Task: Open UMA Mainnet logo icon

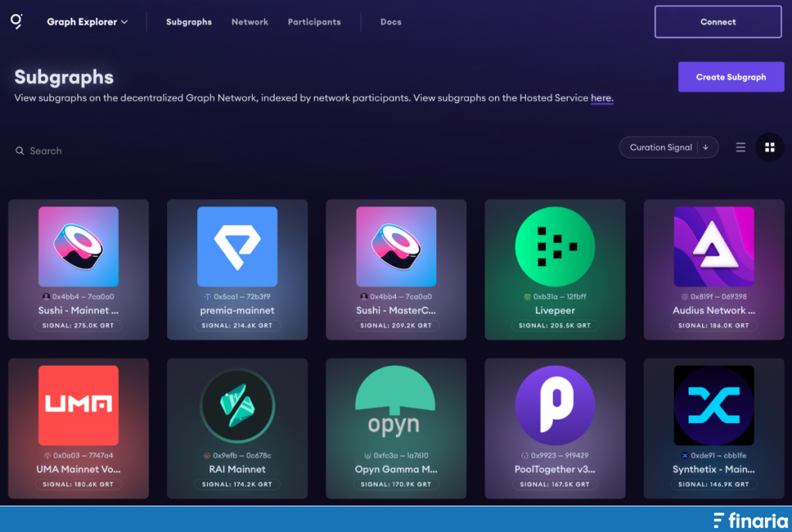Action: tap(78, 405)
